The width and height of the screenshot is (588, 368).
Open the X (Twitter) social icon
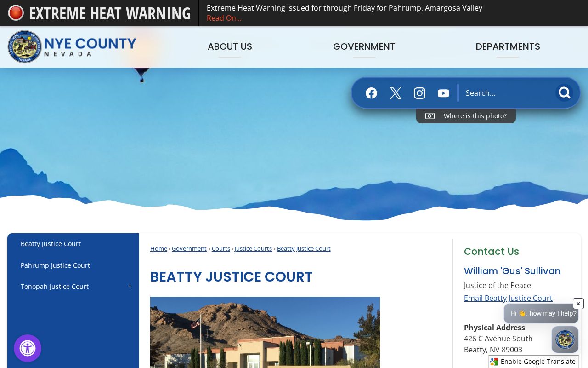tap(396, 93)
